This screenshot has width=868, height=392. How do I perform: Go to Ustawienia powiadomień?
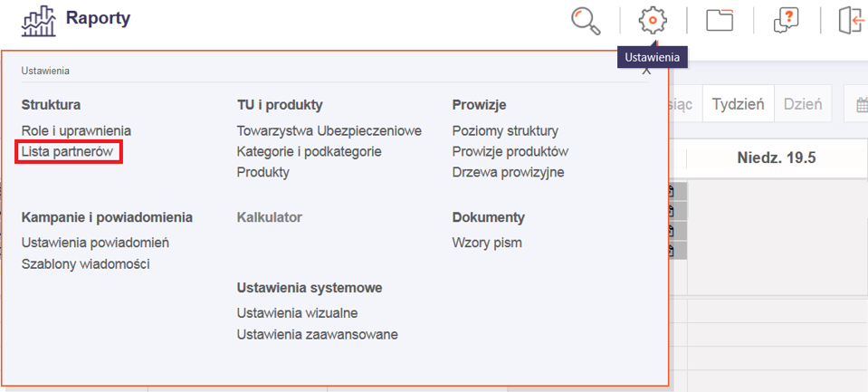95,243
